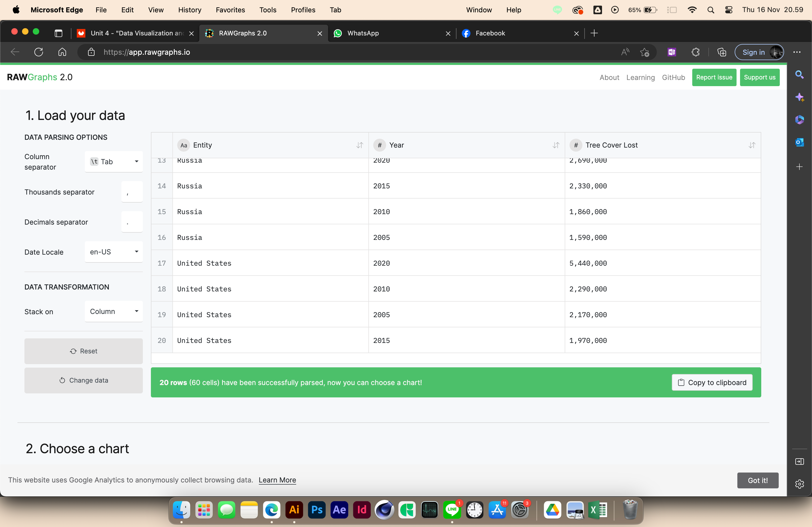Image resolution: width=812 pixels, height=527 pixels.
Task: Add this page to favorites
Action: (644, 52)
